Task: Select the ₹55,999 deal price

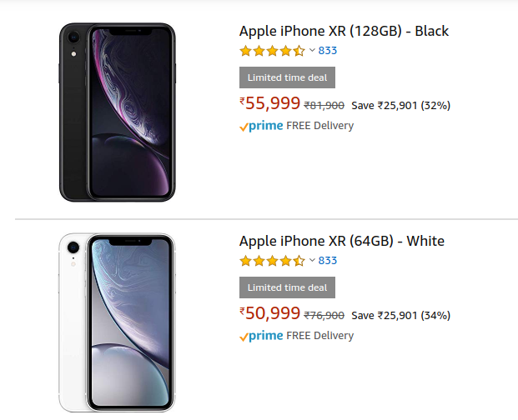Action: [x=270, y=104]
